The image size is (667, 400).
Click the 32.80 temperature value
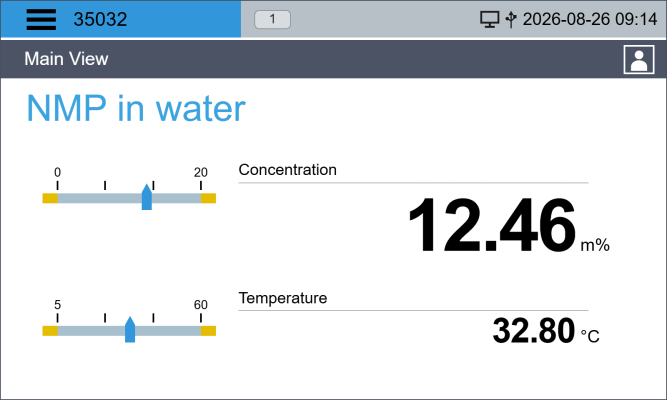click(x=534, y=331)
